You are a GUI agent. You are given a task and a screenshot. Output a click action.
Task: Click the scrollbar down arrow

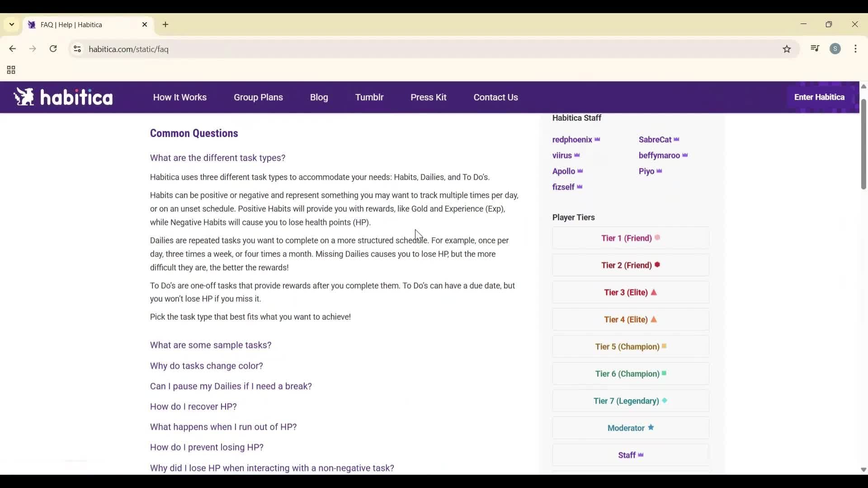pos(863,470)
